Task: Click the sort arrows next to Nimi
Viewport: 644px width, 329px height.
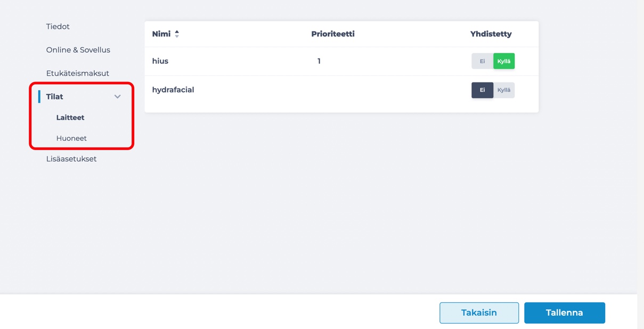Action: (177, 34)
